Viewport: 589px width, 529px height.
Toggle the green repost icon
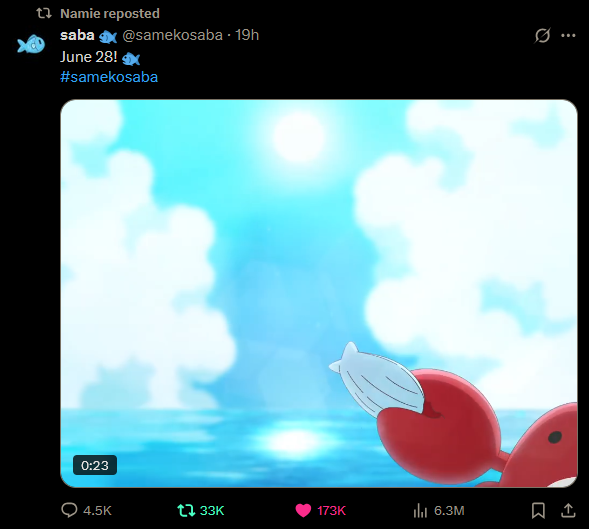(x=186, y=510)
